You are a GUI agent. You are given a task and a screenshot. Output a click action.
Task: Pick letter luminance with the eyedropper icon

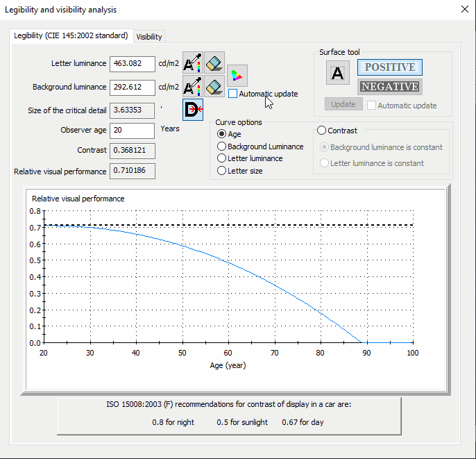tap(193, 62)
